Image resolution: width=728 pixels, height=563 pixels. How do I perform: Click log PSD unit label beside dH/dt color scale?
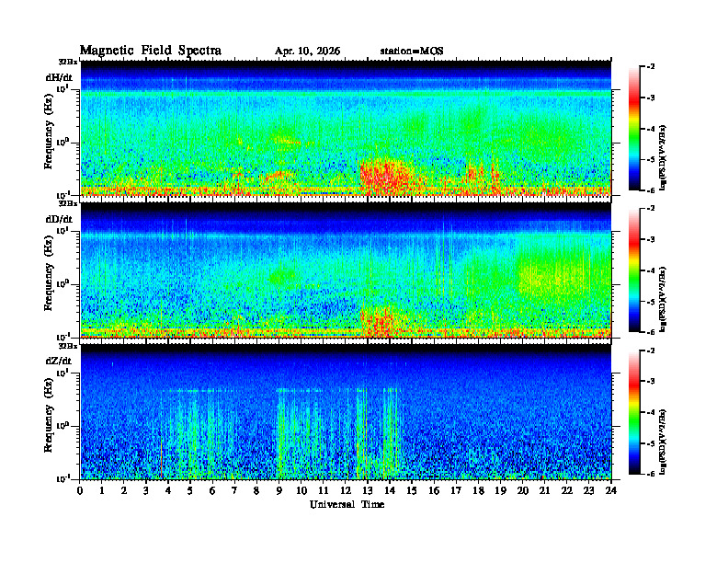coord(664,157)
